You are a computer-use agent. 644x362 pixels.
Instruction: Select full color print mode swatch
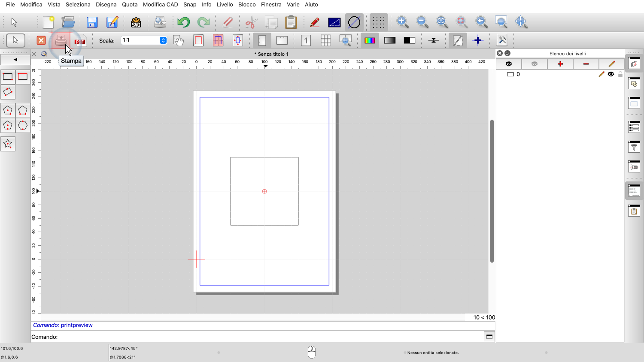tap(370, 40)
